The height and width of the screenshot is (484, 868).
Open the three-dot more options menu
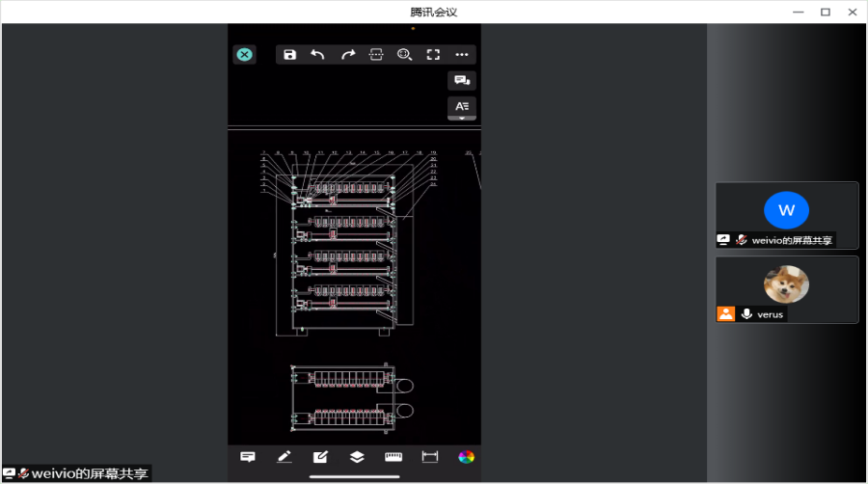pyautogui.click(x=462, y=55)
